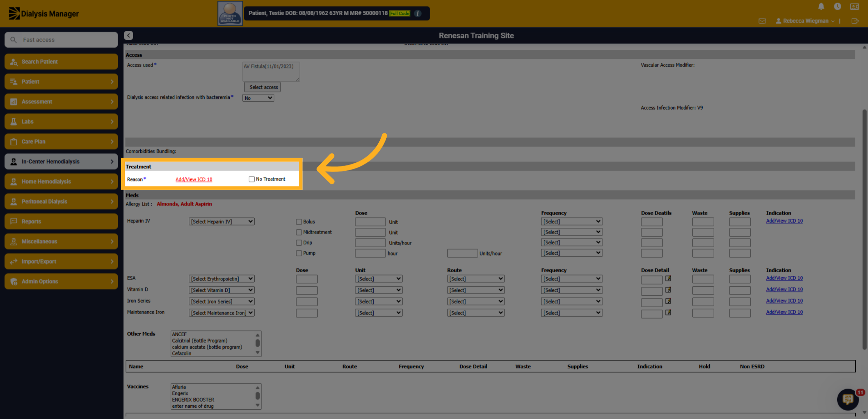Click ESA dose detail edit icon
The width and height of the screenshot is (868, 419).
[668, 278]
